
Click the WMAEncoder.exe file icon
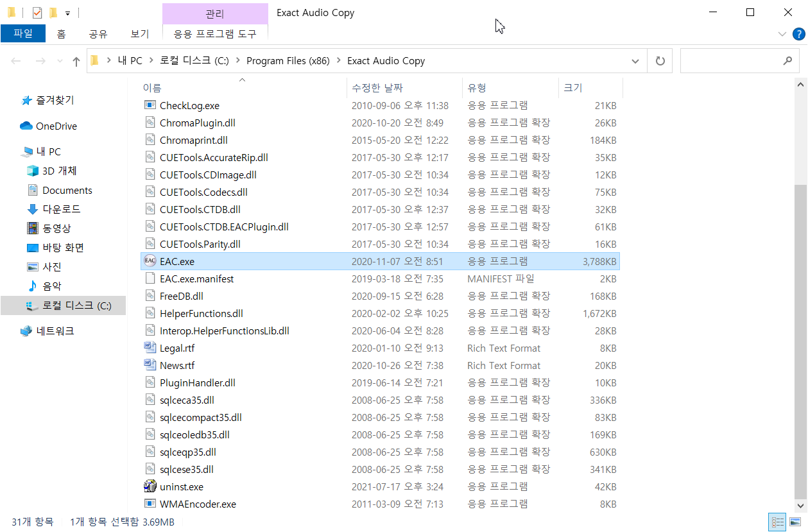pos(150,504)
